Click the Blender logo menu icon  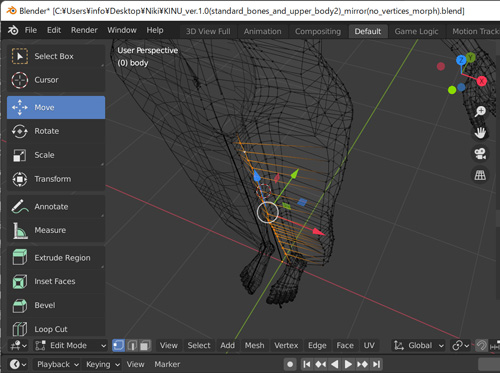(x=13, y=30)
